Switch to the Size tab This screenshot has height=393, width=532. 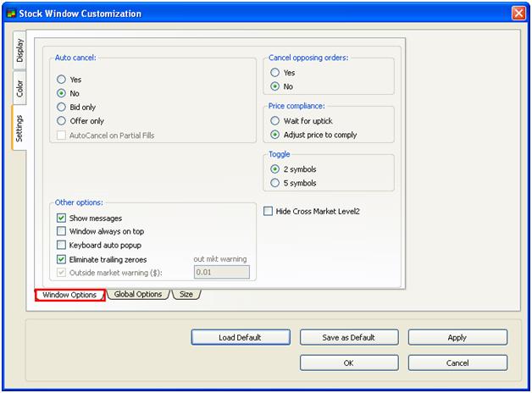click(x=186, y=295)
